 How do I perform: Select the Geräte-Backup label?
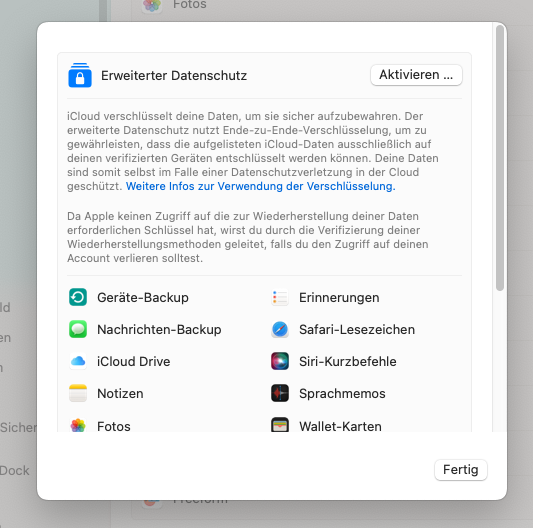[x=143, y=297]
